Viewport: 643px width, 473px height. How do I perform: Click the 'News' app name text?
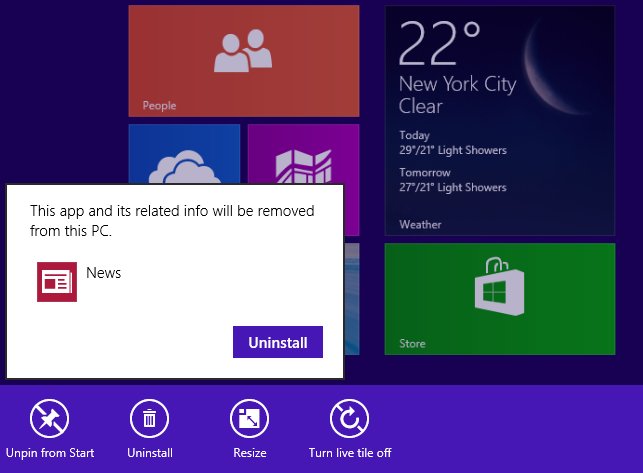point(104,273)
